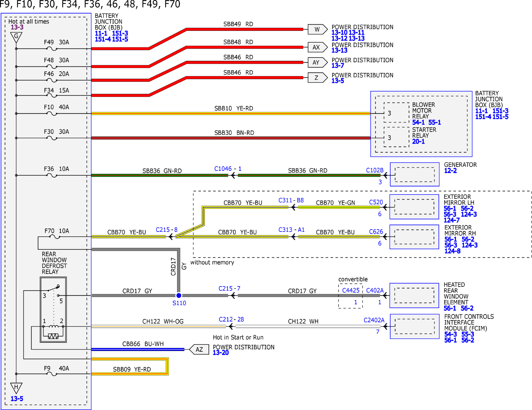Open link 20-1 under Starter Relay
The width and height of the screenshot is (532, 410).
click(418, 141)
